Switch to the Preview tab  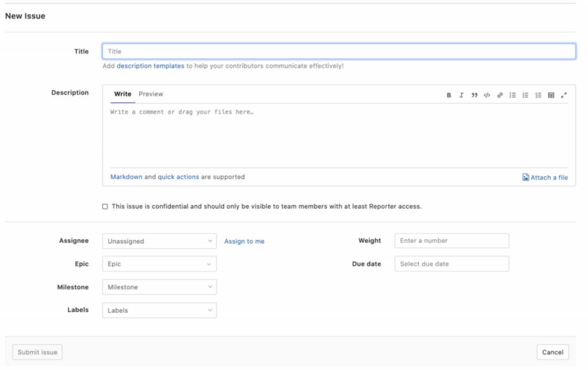click(151, 94)
